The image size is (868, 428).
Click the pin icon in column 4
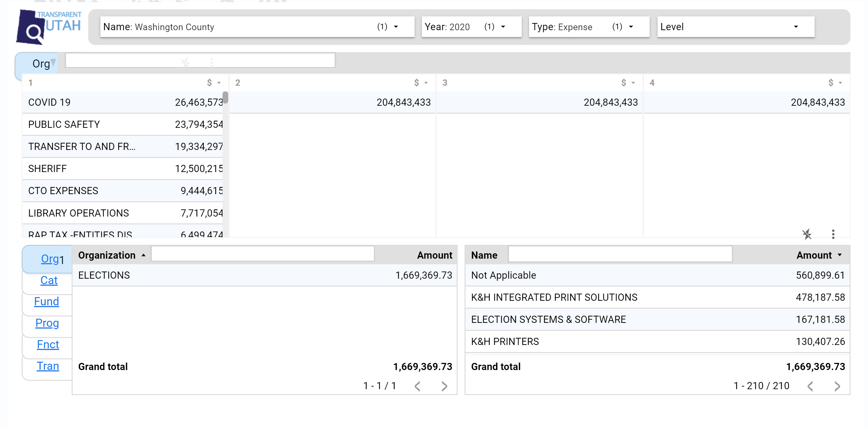807,234
